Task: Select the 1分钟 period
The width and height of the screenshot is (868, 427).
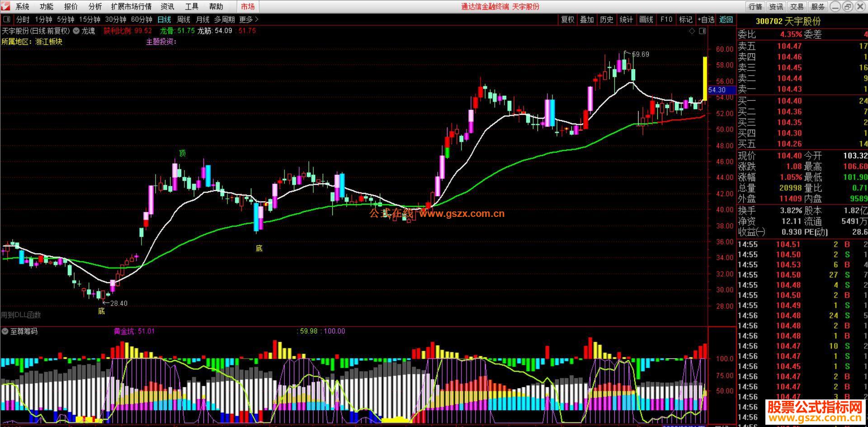Action: (x=44, y=19)
